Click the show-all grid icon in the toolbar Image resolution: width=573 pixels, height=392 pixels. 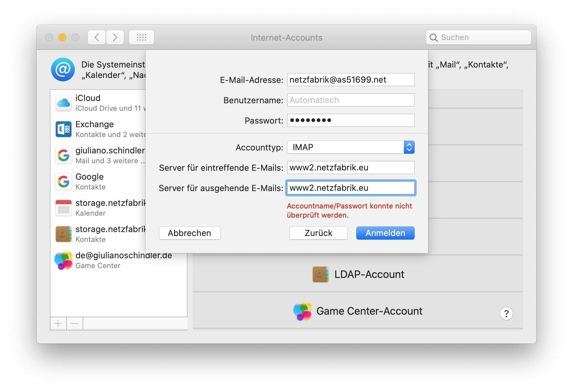tap(142, 37)
